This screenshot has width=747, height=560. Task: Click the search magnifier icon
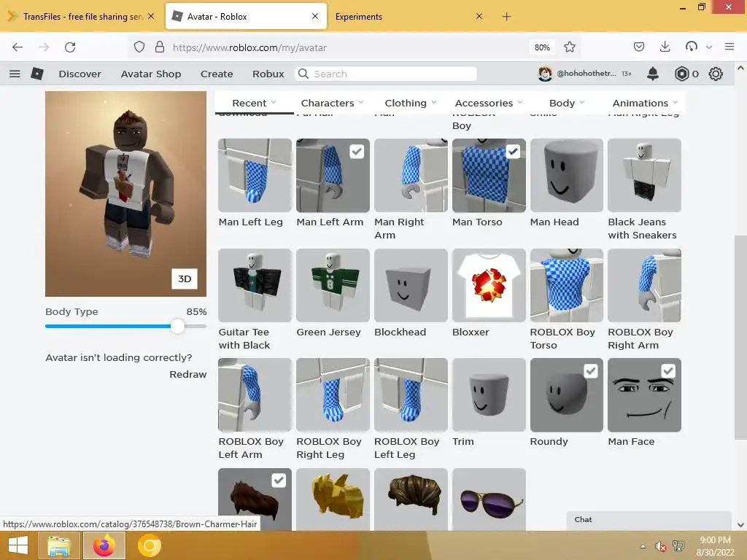click(303, 74)
